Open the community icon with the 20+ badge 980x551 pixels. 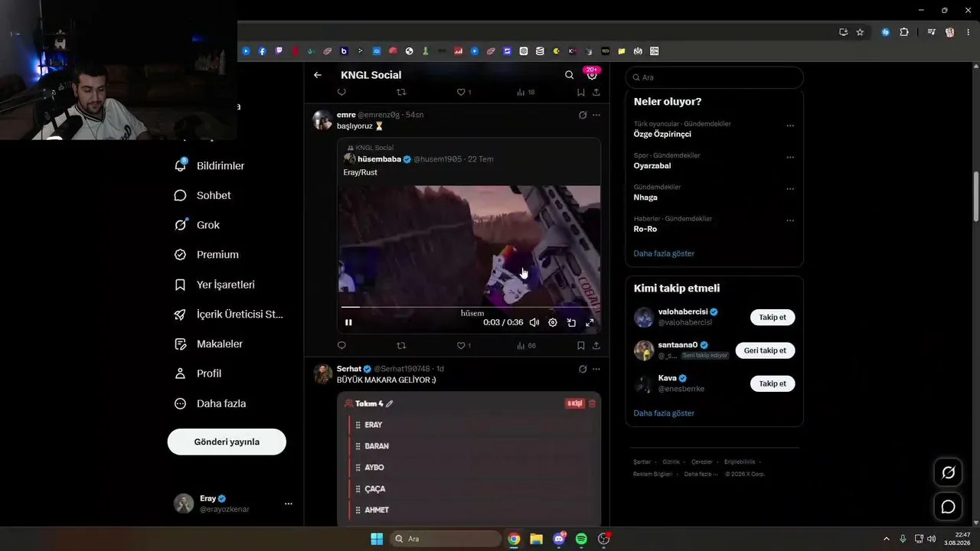pos(592,74)
